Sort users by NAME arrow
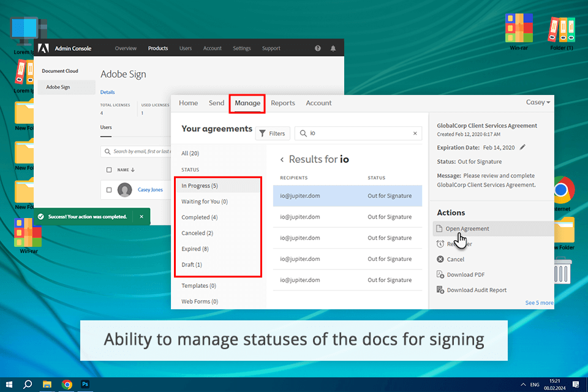Screen dimensions: 588x392 133,170
